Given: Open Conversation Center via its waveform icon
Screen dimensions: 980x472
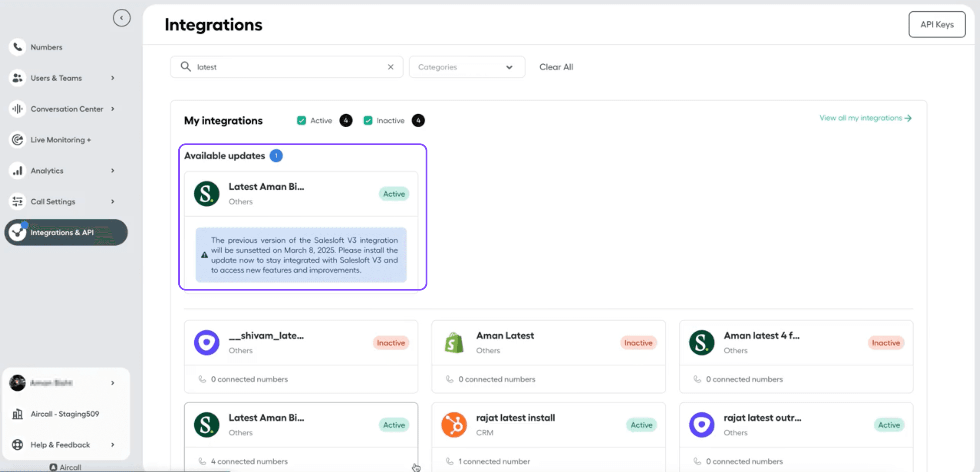Looking at the screenshot, I should click(17, 109).
